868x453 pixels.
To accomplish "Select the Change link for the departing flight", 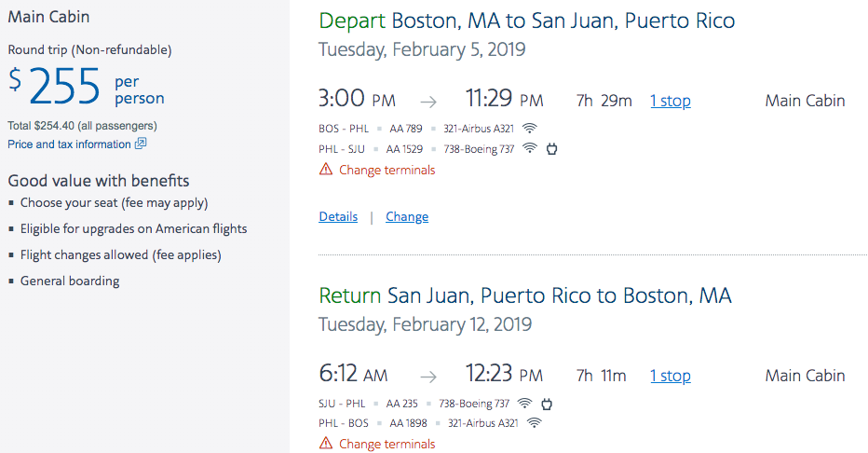I will (407, 216).
